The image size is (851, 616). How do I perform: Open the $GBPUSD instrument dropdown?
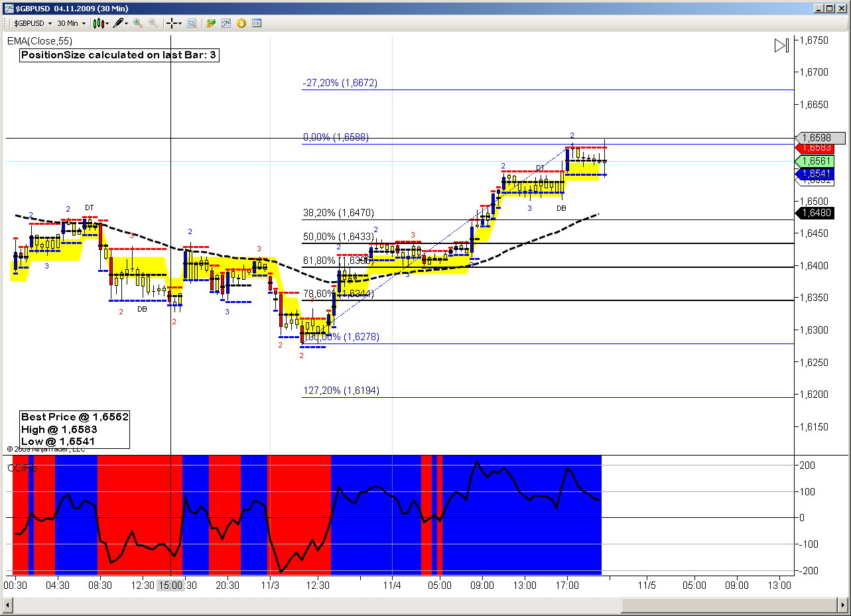[x=33, y=23]
